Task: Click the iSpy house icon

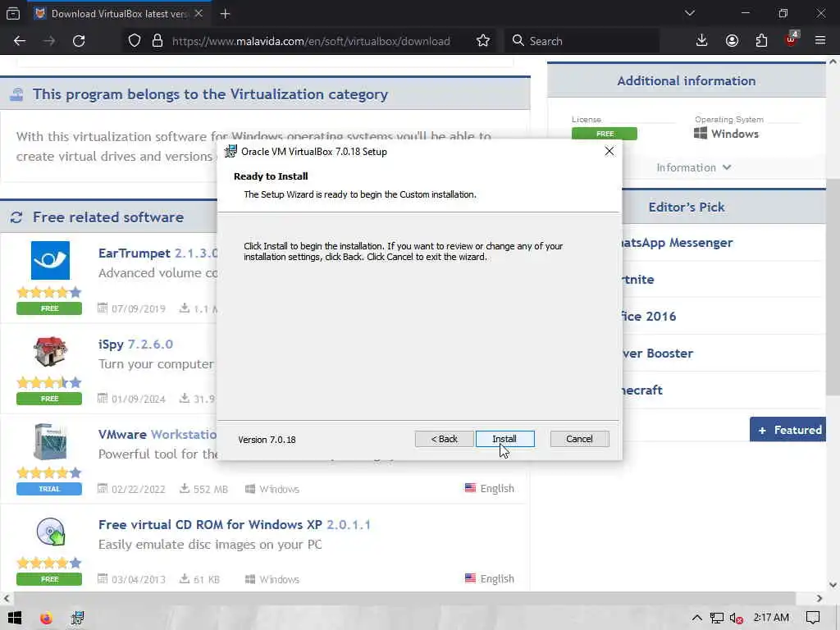Action: [x=50, y=351]
